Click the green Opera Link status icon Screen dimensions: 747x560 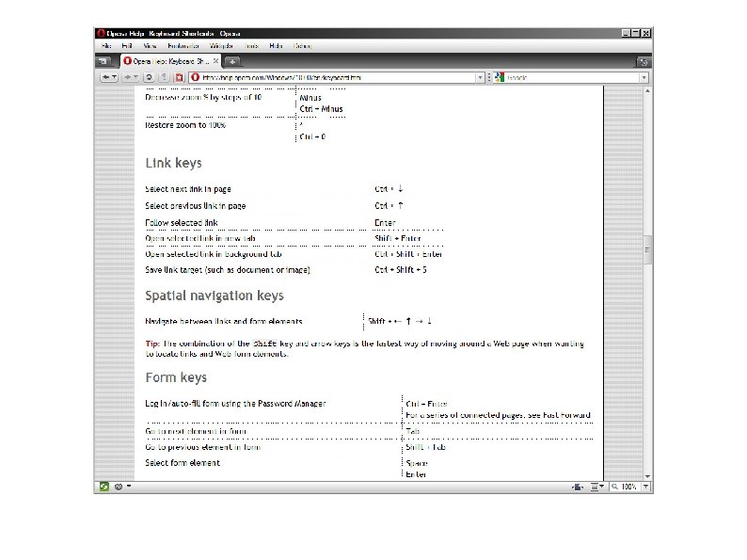(103, 487)
